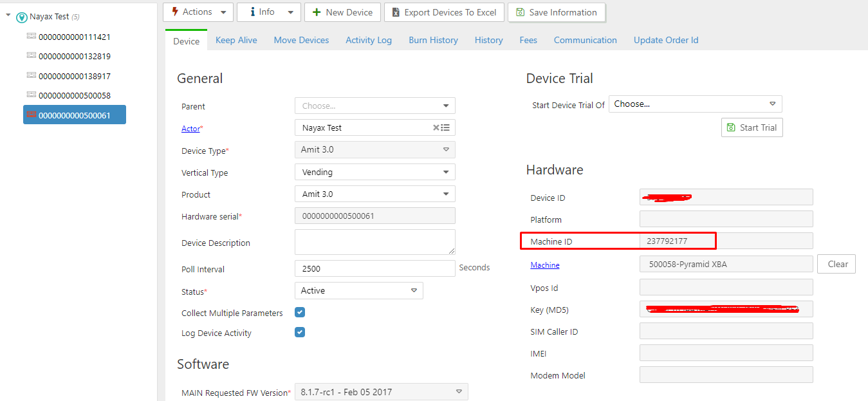Open the History tab
The height and width of the screenshot is (401, 868).
(x=489, y=40)
